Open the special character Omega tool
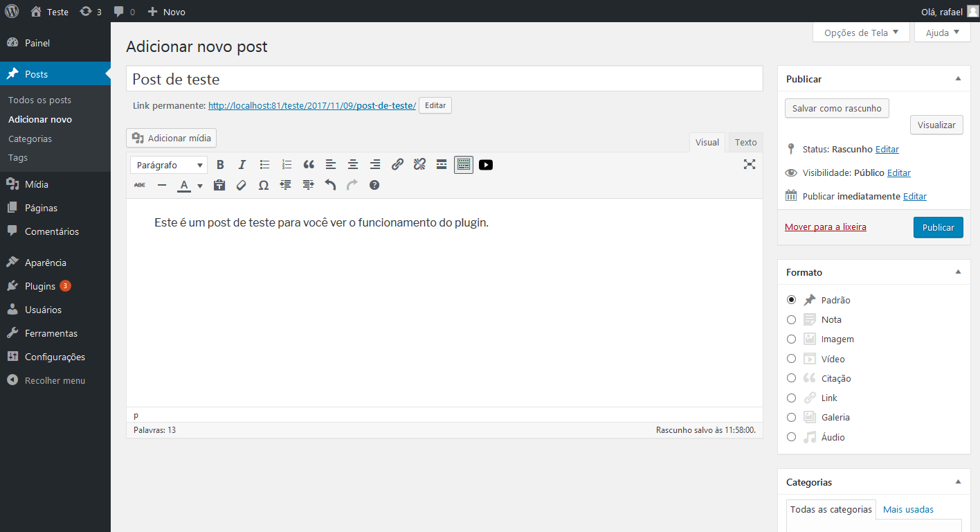Image resolution: width=980 pixels, height=532 pixels. (x=264, y=185)
